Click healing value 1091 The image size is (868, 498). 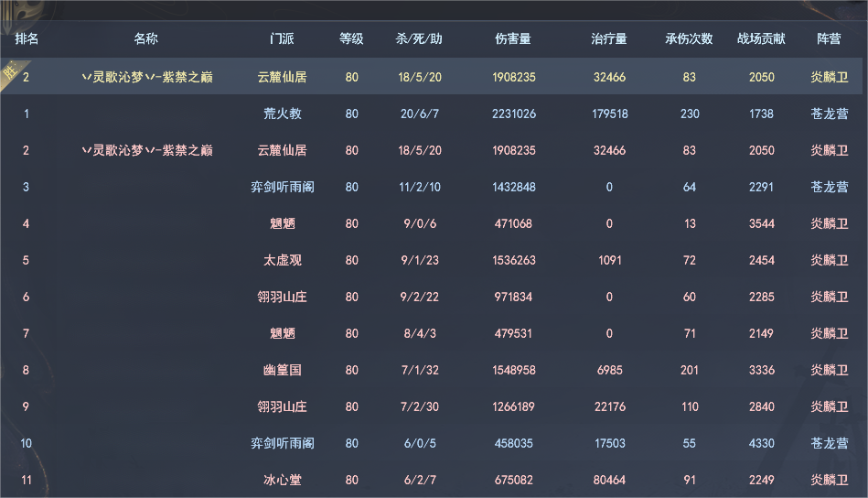point(609,260)
